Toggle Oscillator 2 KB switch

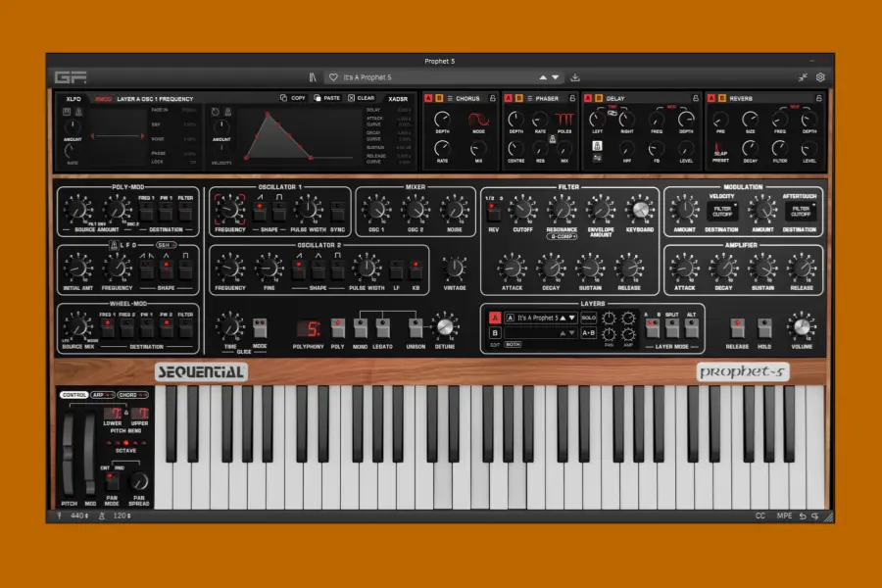416,269
